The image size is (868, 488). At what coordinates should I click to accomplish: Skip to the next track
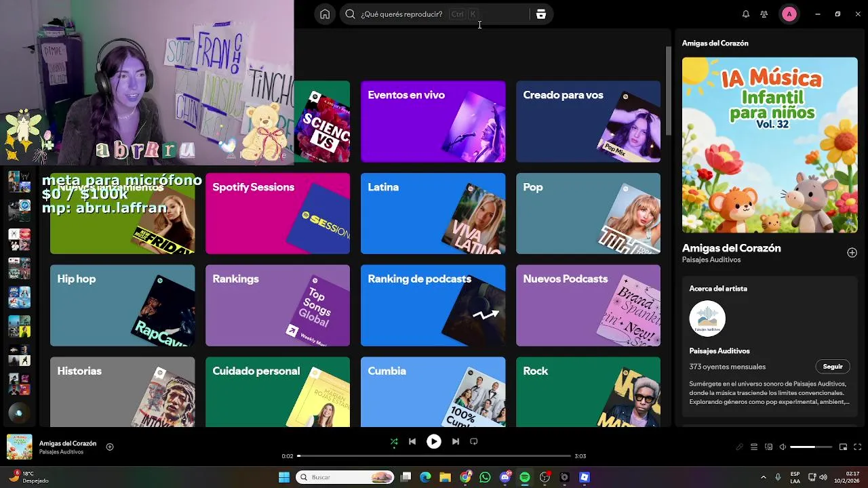(x=456, y=442)
